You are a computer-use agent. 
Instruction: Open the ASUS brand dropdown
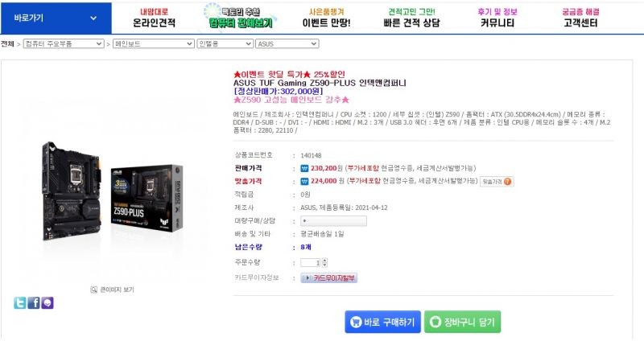287,43
